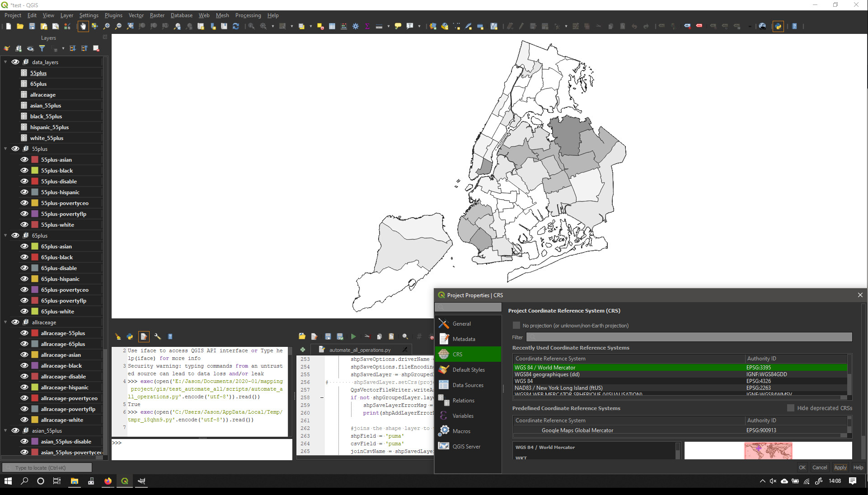Check Hide deprecated CRSs
868x495 pixels.
[791, 408]
